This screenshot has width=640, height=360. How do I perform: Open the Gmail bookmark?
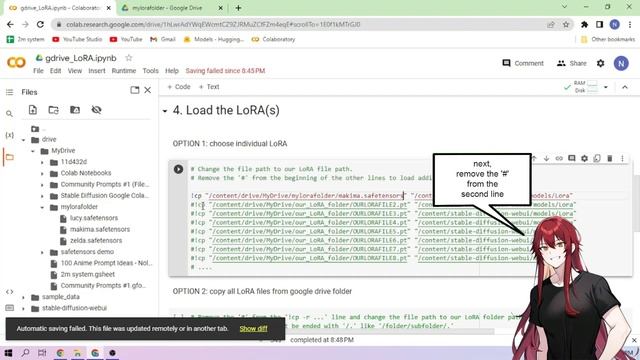pos(162,39)
